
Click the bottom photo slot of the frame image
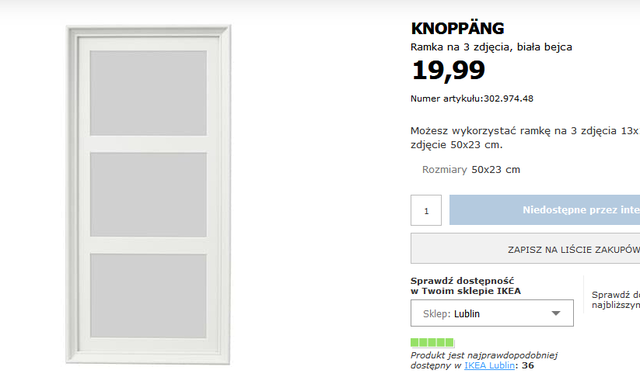click(148, 296)
